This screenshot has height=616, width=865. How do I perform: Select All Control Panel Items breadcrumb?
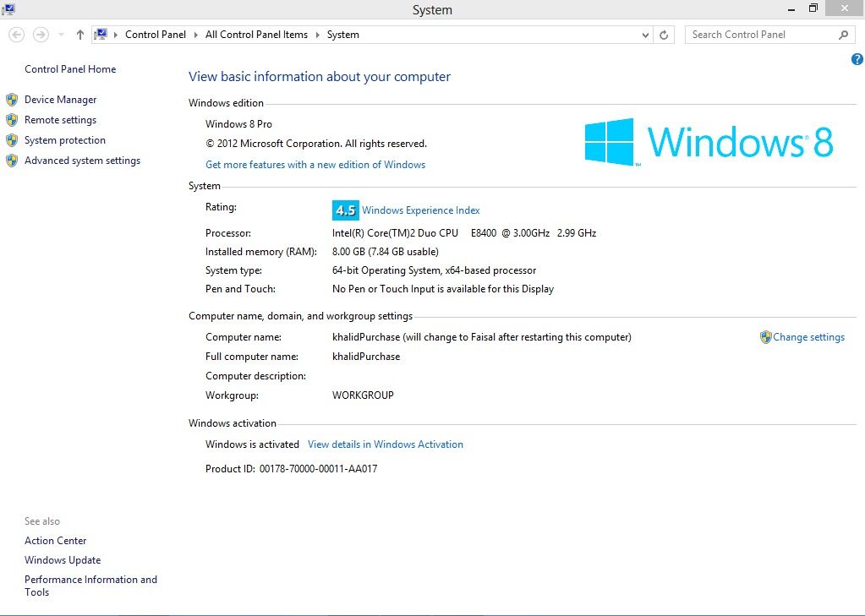[x=256, y=34]
